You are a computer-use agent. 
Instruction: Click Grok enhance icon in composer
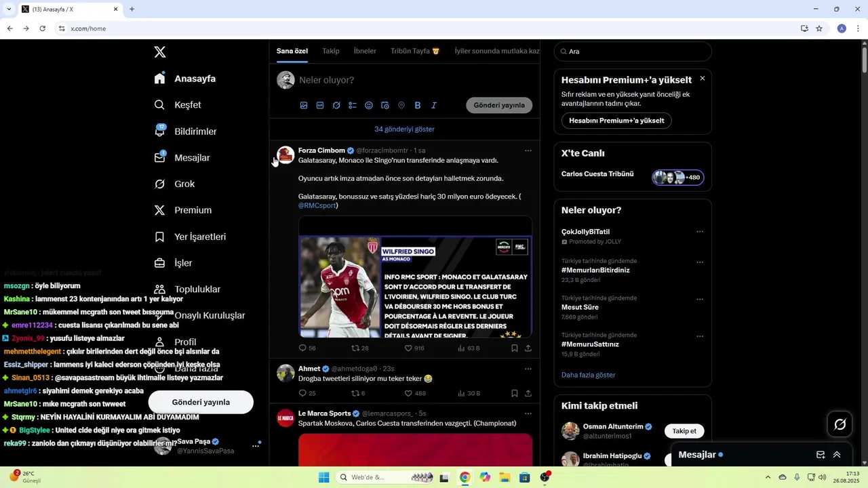click(336, 105)
